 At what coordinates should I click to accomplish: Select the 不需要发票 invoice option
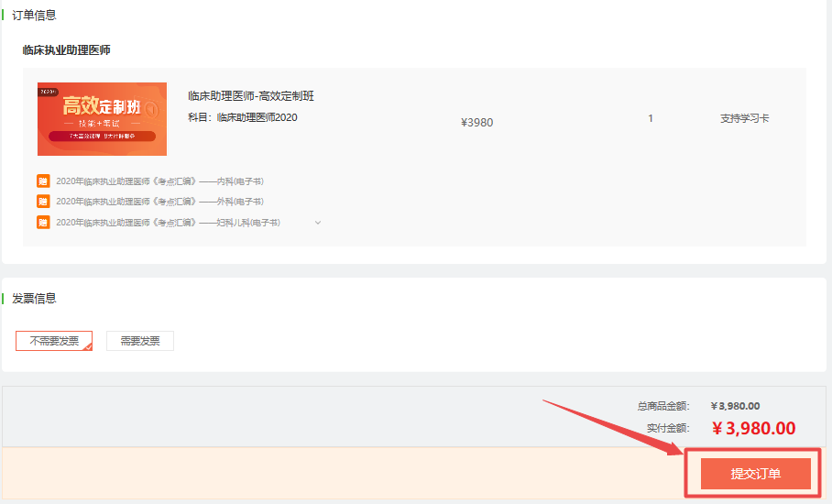click(x=54, y=341)
